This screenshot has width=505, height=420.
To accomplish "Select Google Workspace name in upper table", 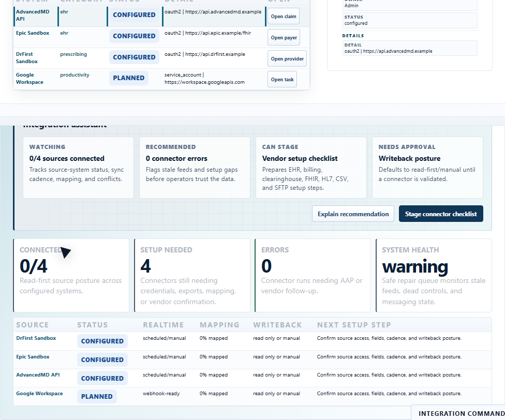I will [x=29, y=79].
